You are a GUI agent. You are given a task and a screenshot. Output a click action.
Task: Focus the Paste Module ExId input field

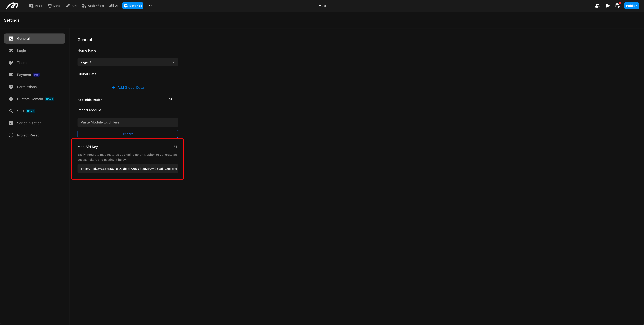click(128, 122)
